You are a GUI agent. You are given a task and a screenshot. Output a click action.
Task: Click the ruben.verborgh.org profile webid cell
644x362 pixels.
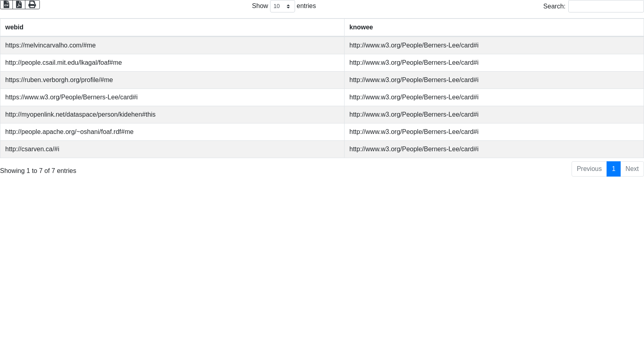pos(59,80)
